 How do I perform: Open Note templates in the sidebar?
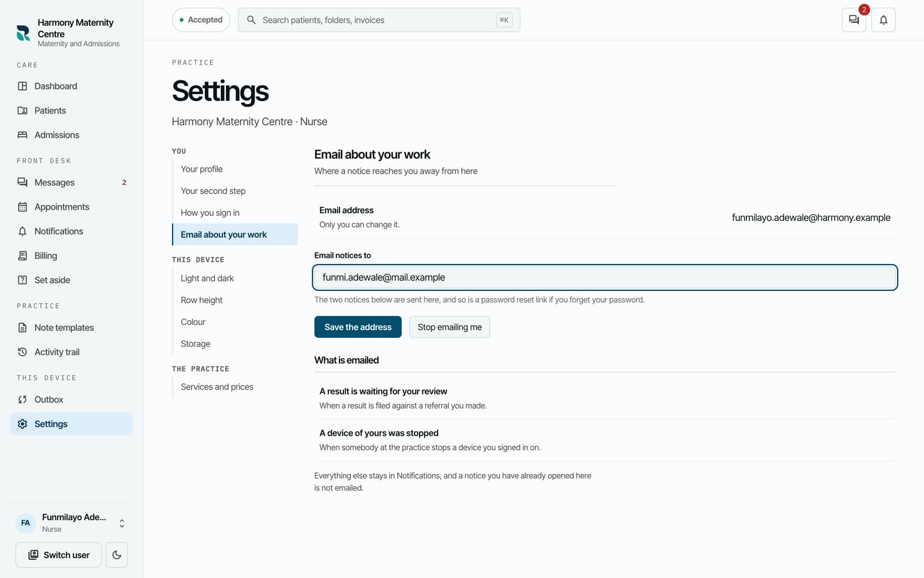pyautogui.click(x=71, y=328)
